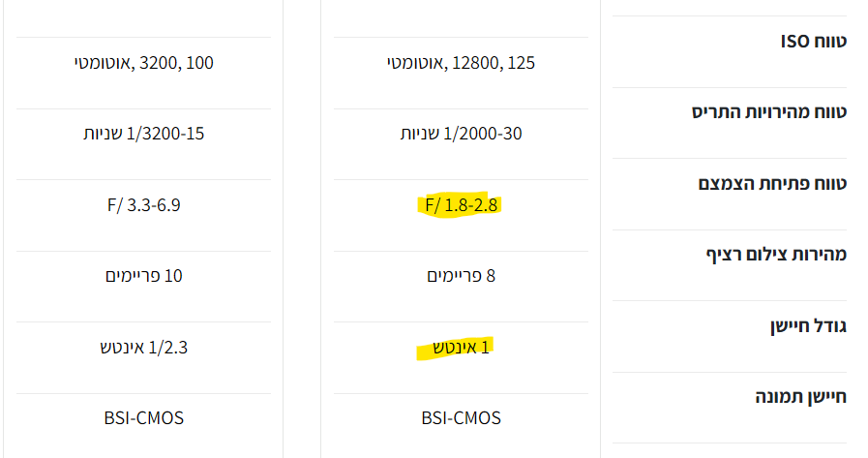
Task: Click the 8 פריימים cell
Action: (x=462, y=276)
